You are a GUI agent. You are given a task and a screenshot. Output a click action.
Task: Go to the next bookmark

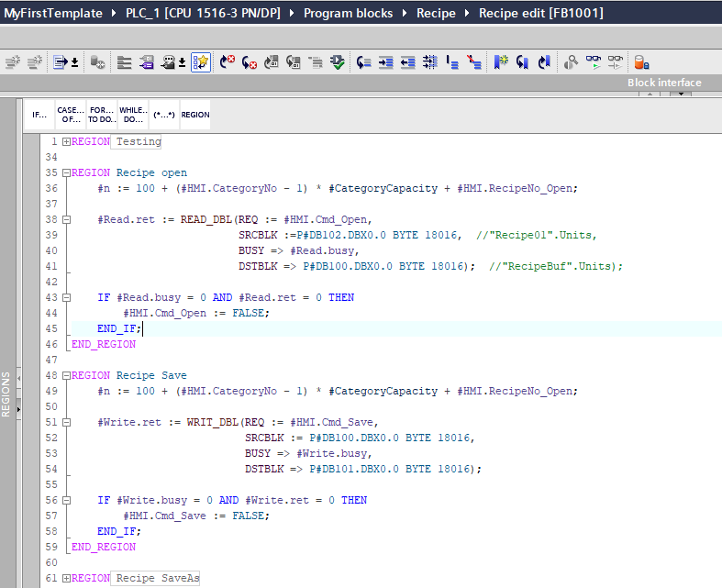tap(522, 62)
